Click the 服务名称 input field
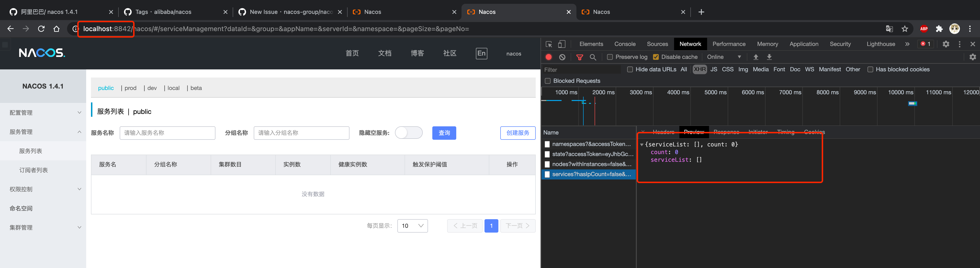Screen dimensions: 980x268 (167, 133)
